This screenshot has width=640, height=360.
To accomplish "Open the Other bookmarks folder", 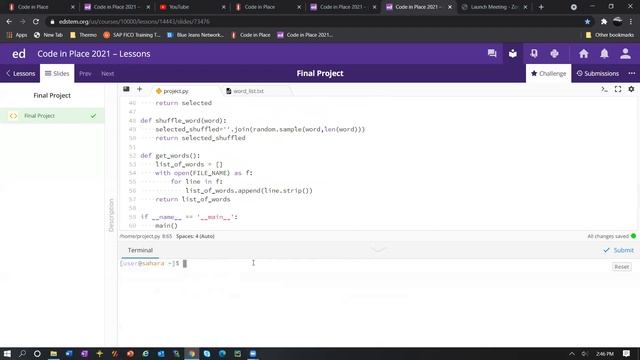I will tap(610, 35).
